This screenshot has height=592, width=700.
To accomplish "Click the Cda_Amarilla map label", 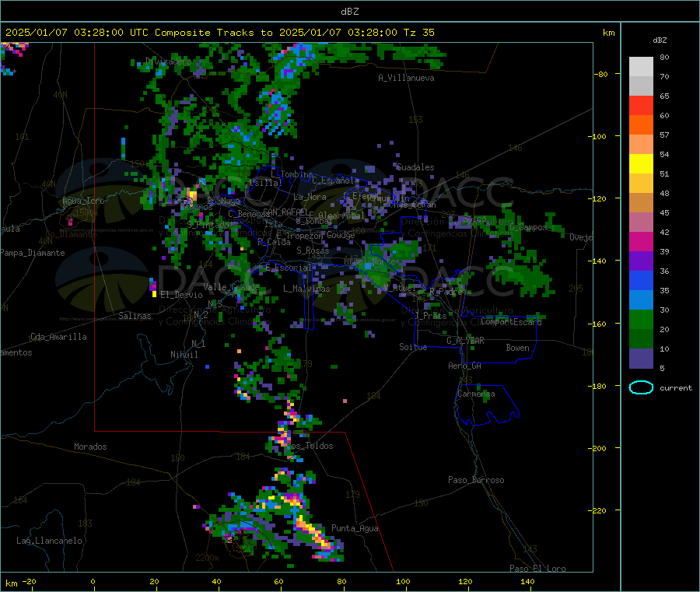I will click(x=58, y=337).
